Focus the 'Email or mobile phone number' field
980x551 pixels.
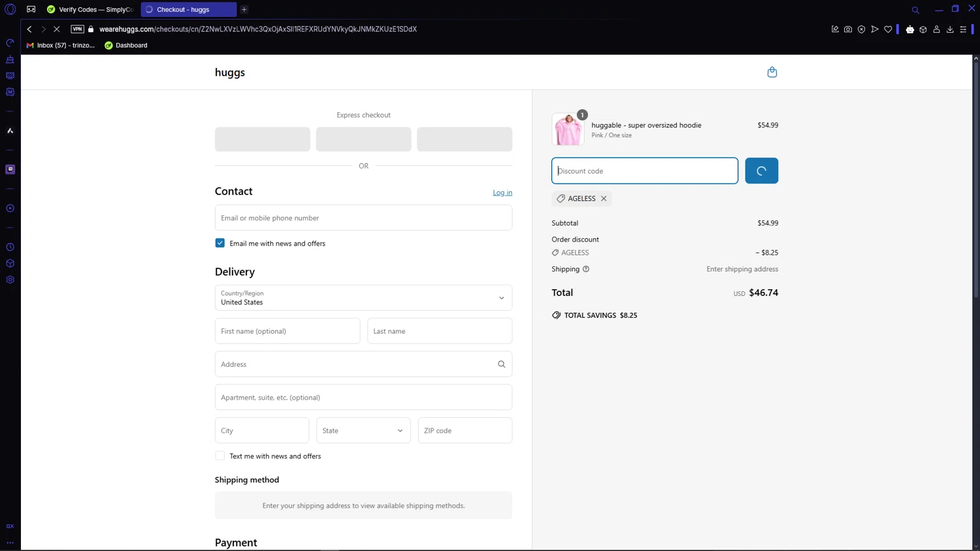tap(363, 218)
